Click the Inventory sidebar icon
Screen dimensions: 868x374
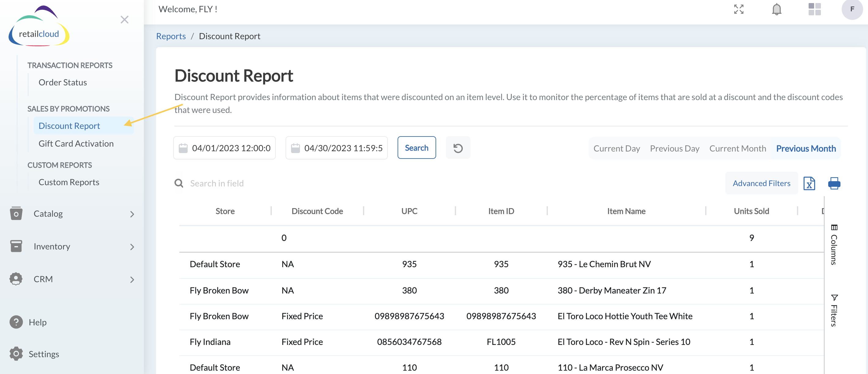[x=16, y=246]
